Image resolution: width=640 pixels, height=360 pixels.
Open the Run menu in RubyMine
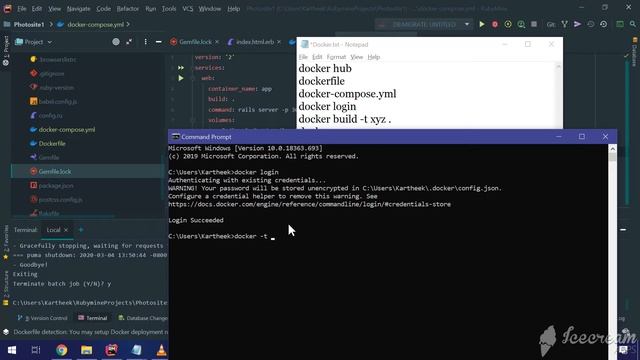pyautogui.click(x=151, y=9)
